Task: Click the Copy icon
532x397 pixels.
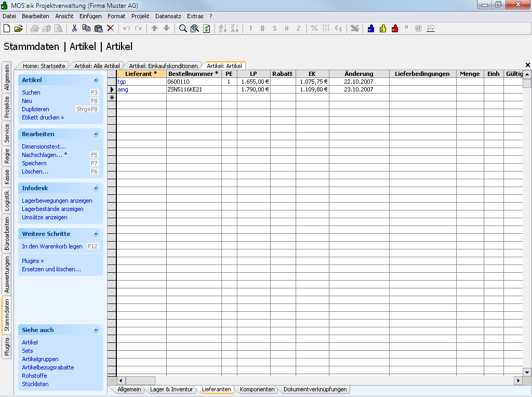Action: 86,29
